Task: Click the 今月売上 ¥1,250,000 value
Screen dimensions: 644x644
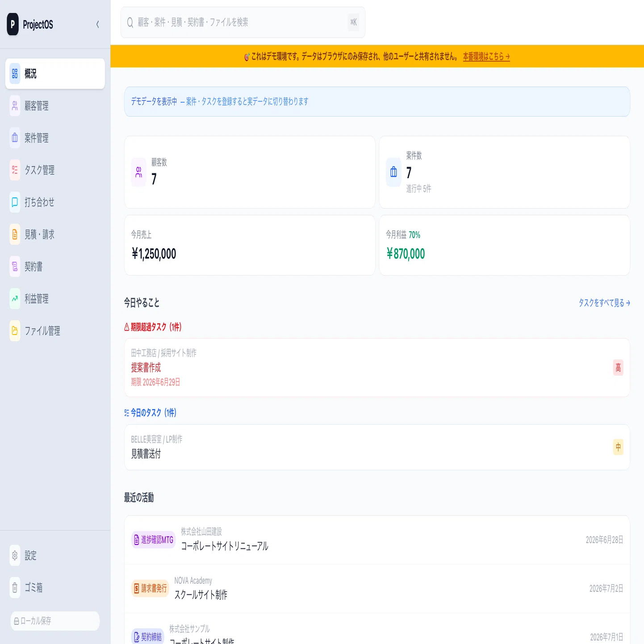Action: 154,254
